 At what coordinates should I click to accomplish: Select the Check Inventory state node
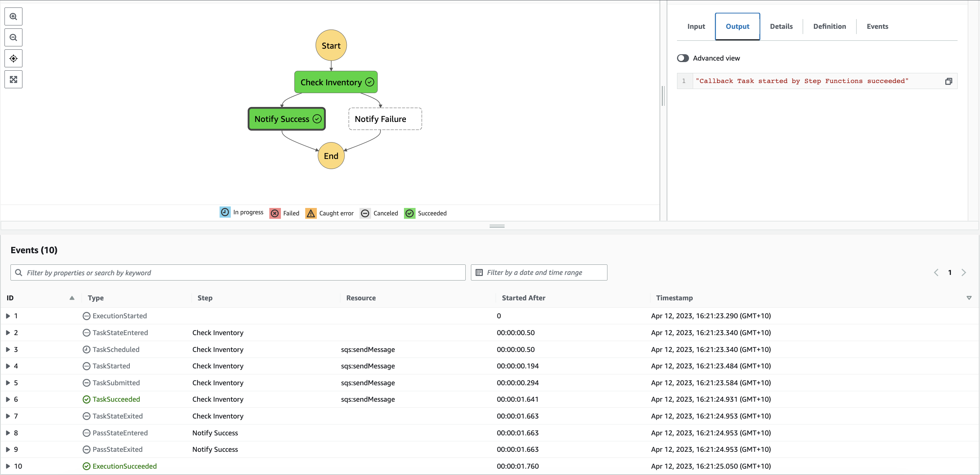point(336,82)
